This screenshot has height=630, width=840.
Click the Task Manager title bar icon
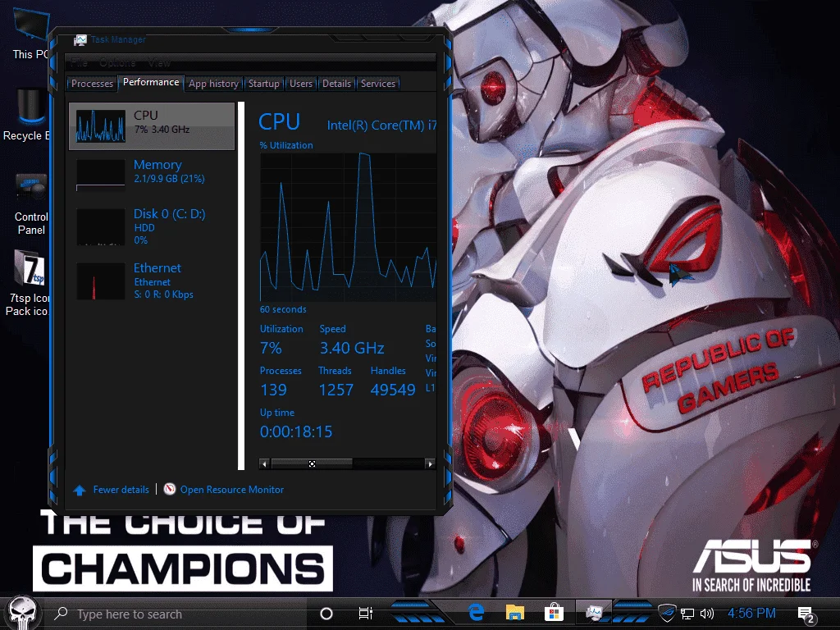click(x=80, y=39)
